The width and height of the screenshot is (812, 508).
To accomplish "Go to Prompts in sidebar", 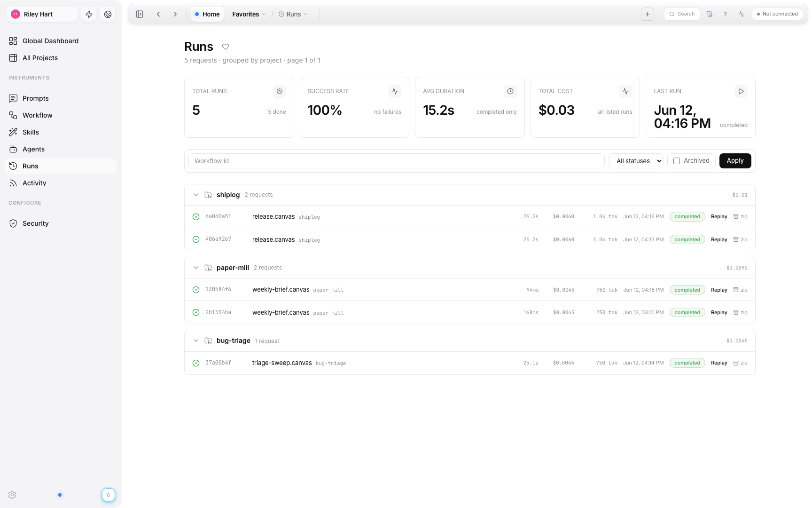I will (x=61, y=98).
